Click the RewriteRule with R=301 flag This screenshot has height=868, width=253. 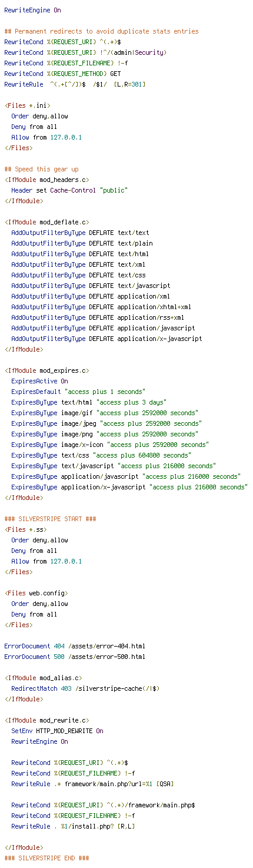[x=75, y=84]
